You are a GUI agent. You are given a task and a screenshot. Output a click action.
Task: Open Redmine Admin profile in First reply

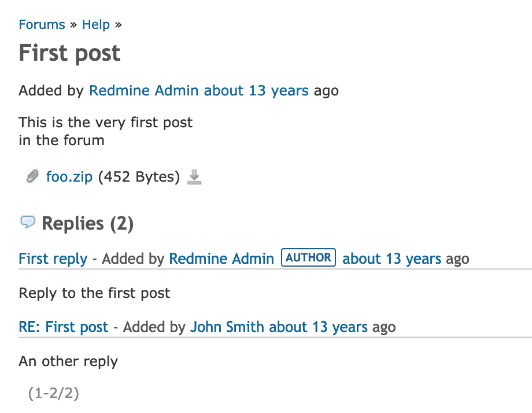coord(221,259)
